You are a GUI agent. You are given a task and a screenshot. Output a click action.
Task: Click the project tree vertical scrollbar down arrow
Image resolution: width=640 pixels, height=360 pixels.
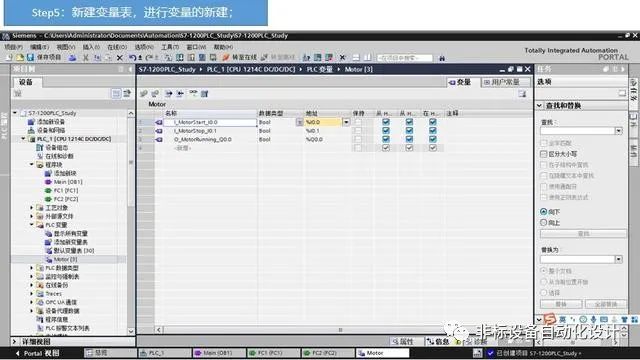click(131, 331)
